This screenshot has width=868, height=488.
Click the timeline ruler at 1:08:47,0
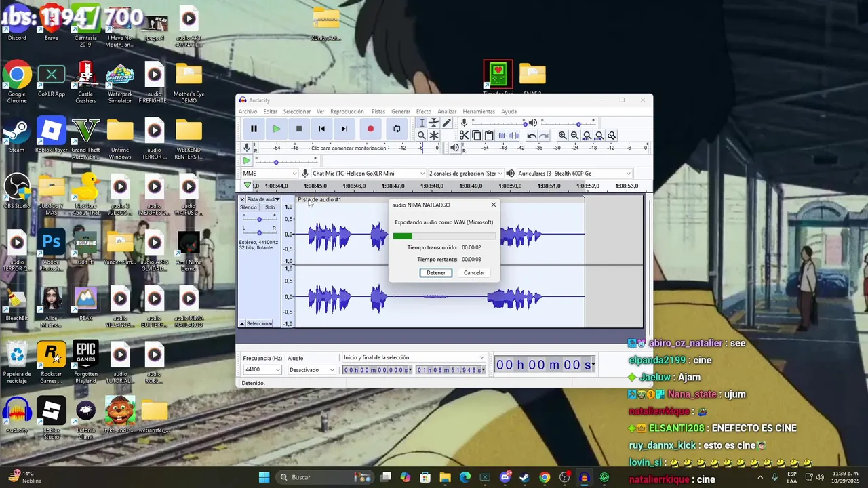[x=393, y=186]
